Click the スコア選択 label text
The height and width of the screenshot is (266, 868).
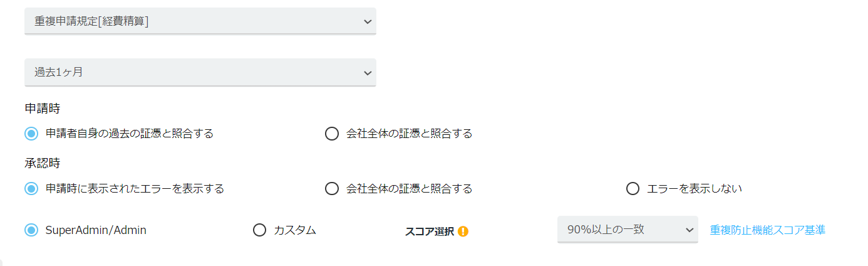click(x=429, y=231)
